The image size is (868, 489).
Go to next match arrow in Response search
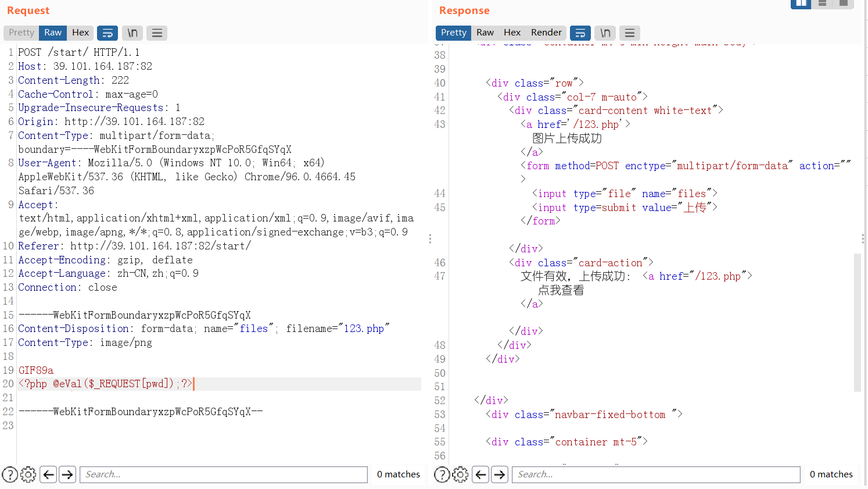click(500, 474)
